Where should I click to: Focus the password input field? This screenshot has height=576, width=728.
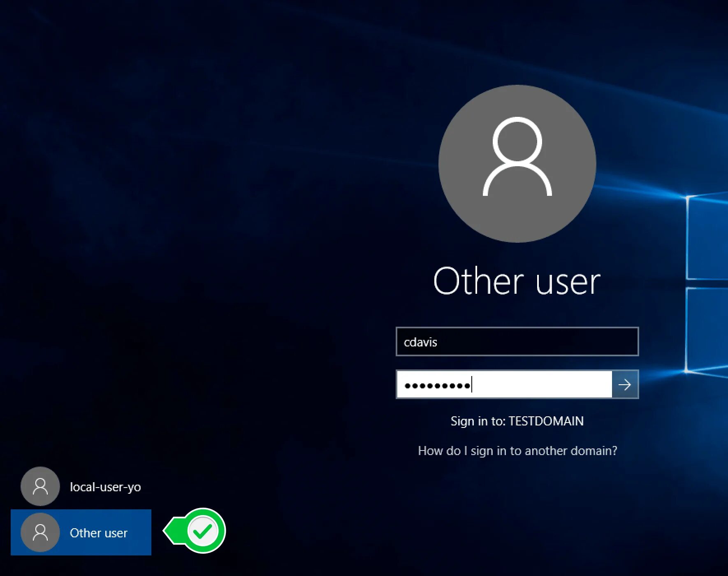(504, 385)
